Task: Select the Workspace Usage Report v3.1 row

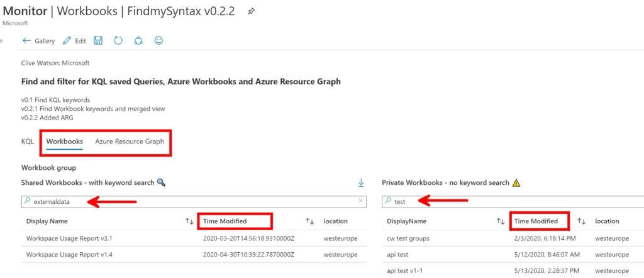Action: tap(69, 239)
